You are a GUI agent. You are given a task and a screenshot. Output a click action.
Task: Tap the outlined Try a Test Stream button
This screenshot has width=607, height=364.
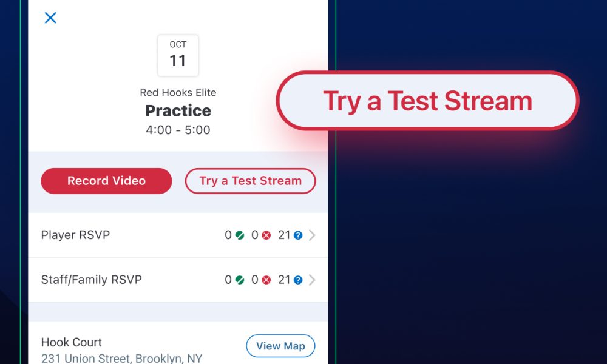coord(250,181)
